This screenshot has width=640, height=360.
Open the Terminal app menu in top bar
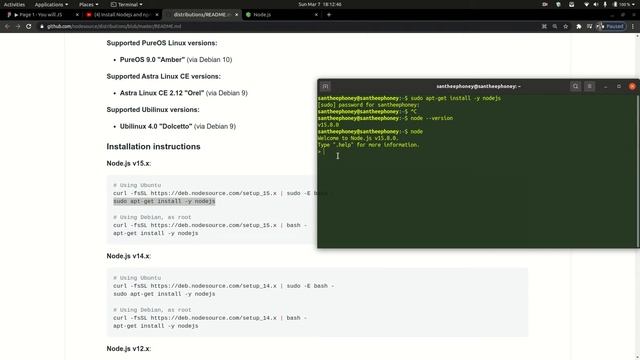click(127, 4)
